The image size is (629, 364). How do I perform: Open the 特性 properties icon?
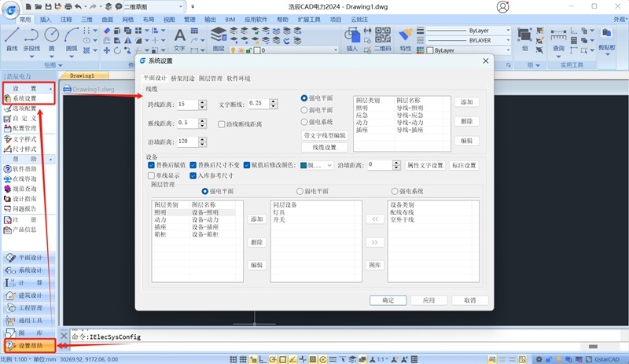click(406, 39)
